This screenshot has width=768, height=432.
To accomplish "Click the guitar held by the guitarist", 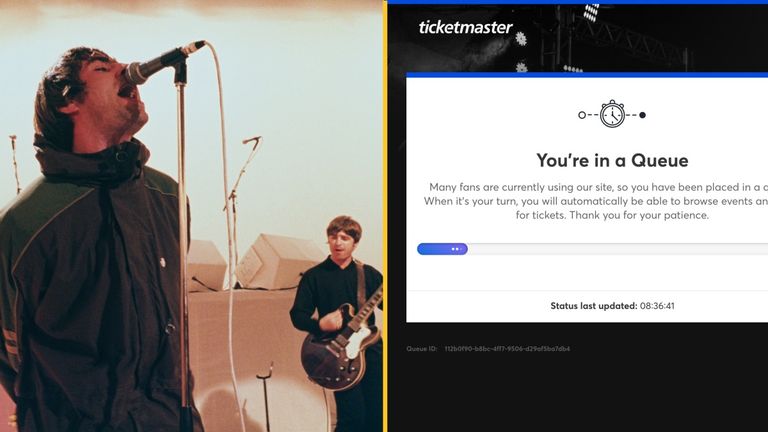I will coord(338,339).
